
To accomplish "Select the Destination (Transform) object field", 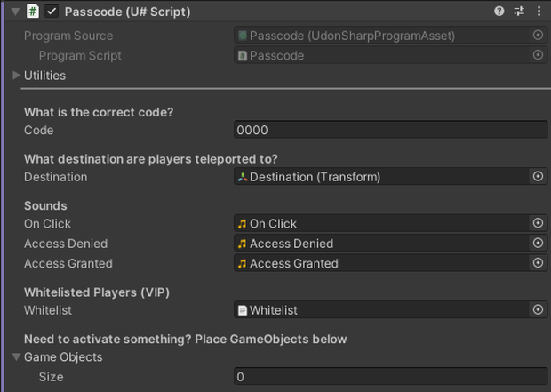I will [x=381, y=177].
